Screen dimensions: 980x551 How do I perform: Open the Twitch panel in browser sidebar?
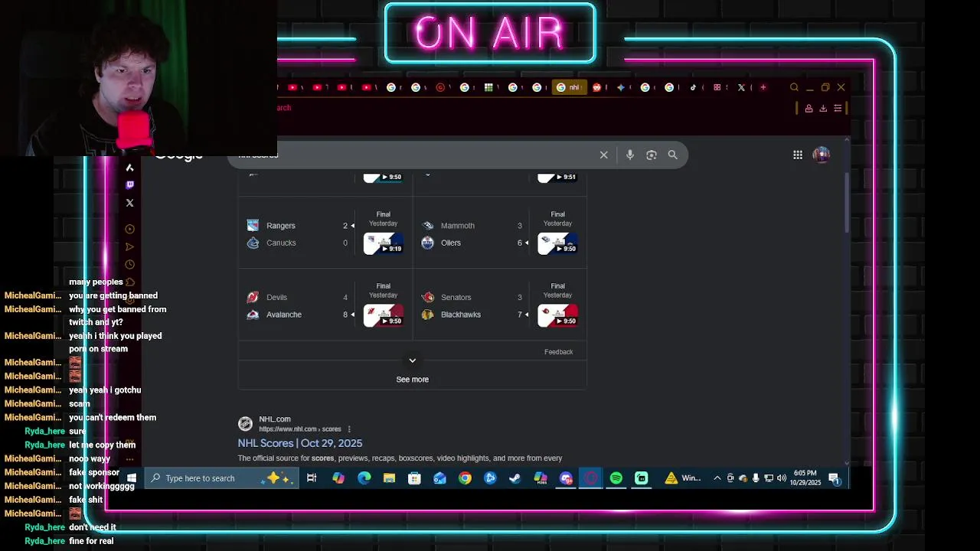click(129, 185)
